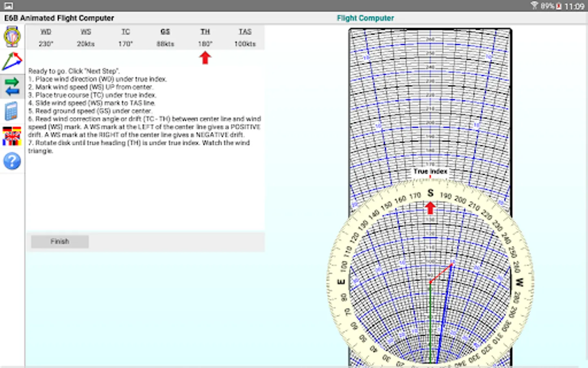The width and height of the screenshot is (588, 368).
Task: Select the TAS value 100kts
Action: coord(245,44)
